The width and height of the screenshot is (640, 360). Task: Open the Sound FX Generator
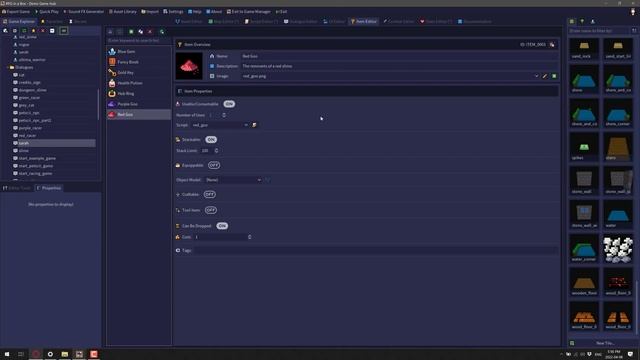[x=84, y=12]
